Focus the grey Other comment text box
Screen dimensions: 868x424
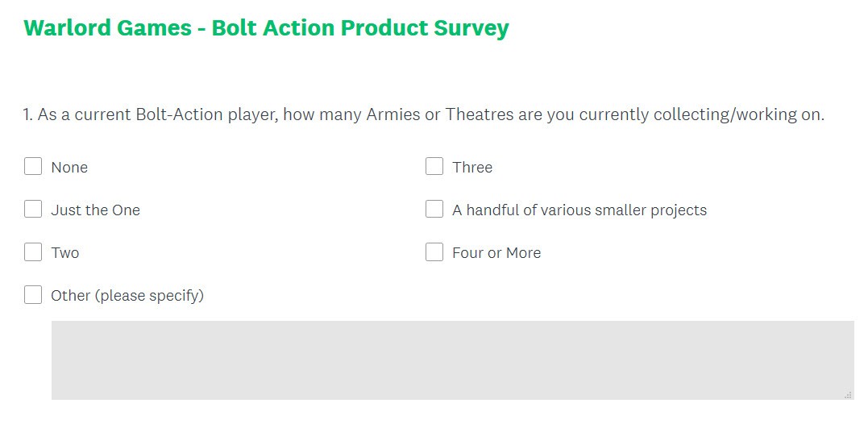coord(452,360)
